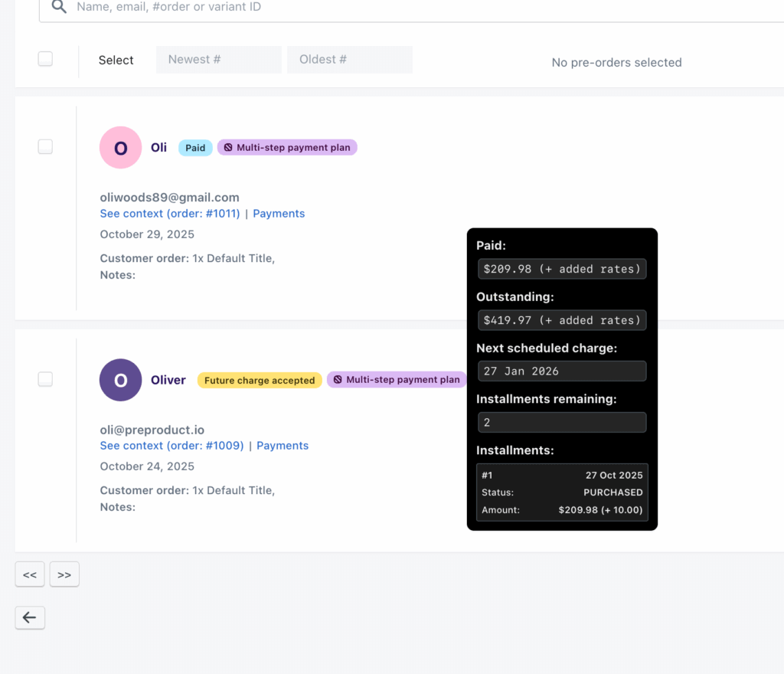
Task: Go to next page with the >> arrows
Action: point(64,574)
